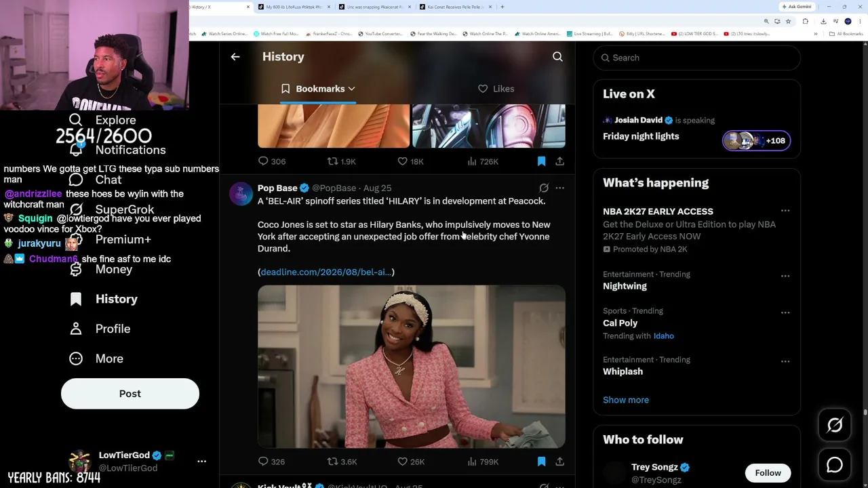
Task: Repost the post with 1.9K reposts
Action: coord(342,161)
